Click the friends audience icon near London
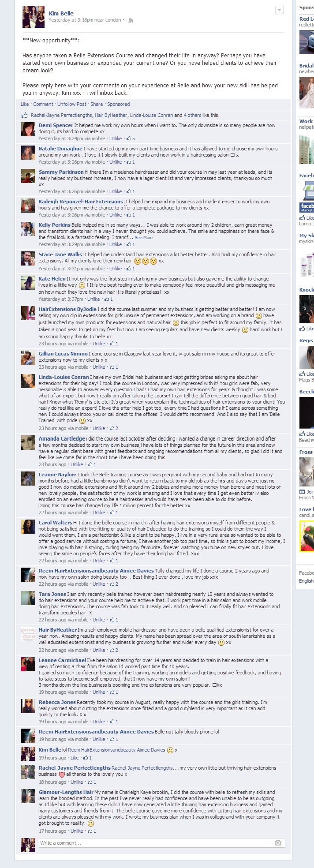This screenshot has width=314, height=868. coord(131,20)
